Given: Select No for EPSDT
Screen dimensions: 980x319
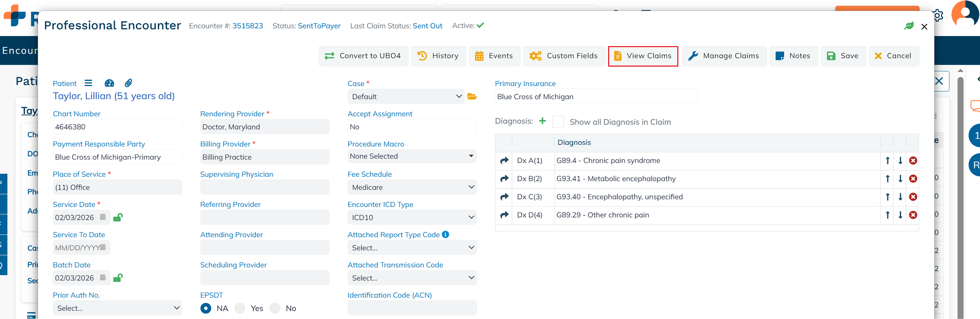Looking at the screenshot, I should pyautogui.click(x=275, y=309).
